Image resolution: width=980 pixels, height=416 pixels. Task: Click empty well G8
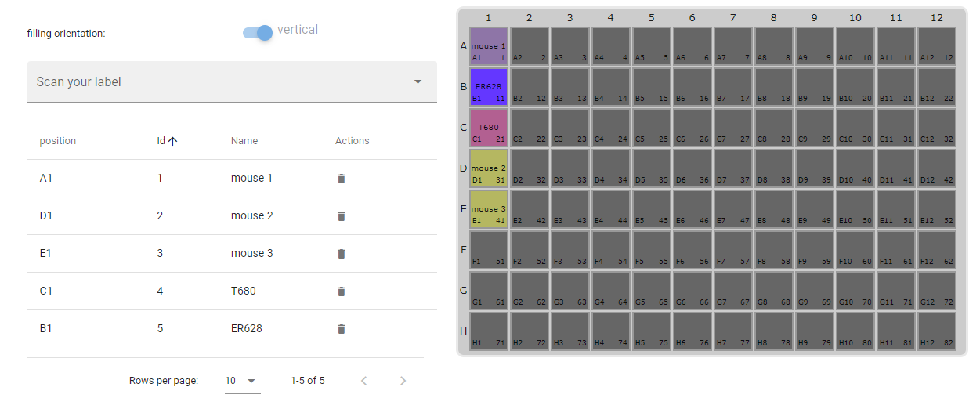(x=774, y=290)
